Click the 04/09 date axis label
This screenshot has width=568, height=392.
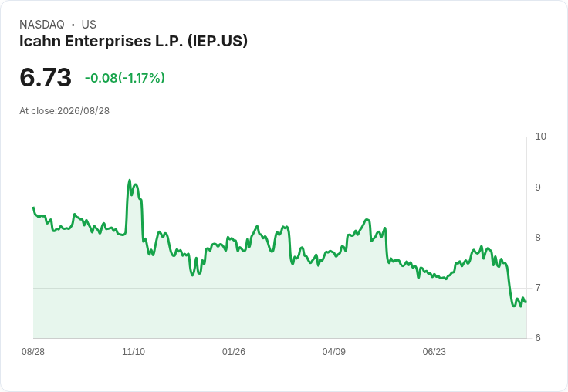(x=333, y=351)
